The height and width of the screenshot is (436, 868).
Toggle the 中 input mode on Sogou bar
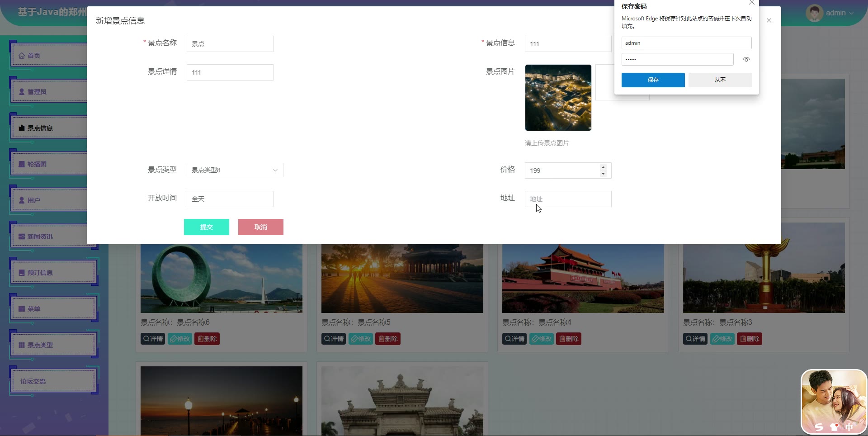849,427
